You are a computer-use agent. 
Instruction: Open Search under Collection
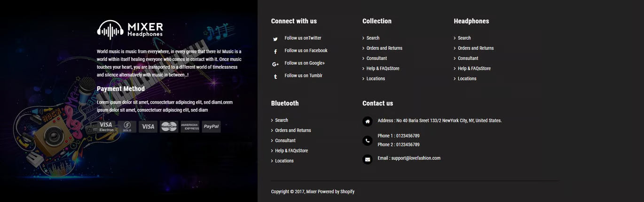373,38
